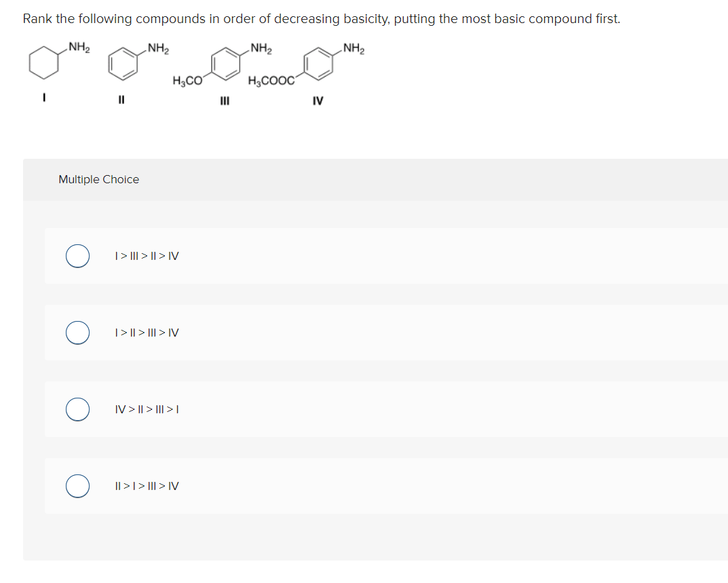Select the radio button for I > II > III > IV
Image resolution: width=728 pixels, height=583 pixels.
point(77,333)
